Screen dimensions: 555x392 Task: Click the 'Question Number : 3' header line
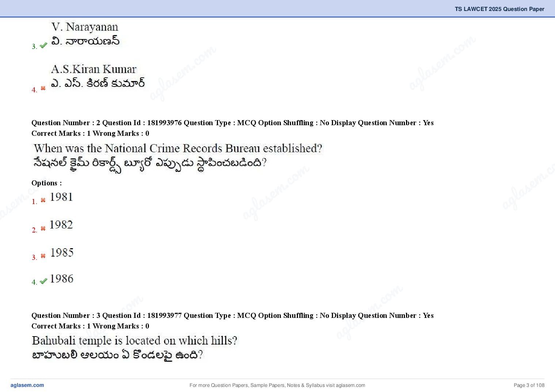coord(233,315)
